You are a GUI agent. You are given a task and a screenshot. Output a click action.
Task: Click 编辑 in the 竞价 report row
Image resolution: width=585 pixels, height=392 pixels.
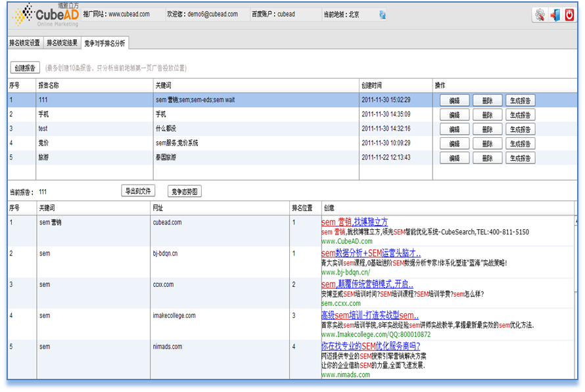point(454,144)
